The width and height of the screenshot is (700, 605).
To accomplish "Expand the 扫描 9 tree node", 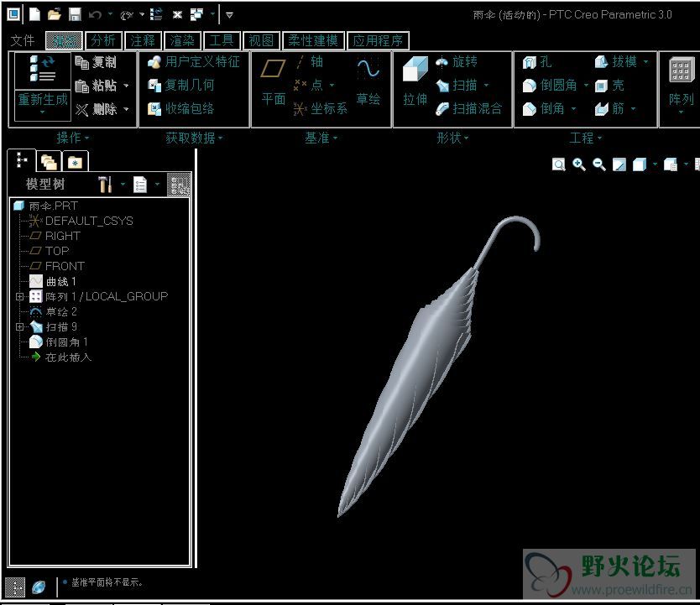I will [19, 326].
